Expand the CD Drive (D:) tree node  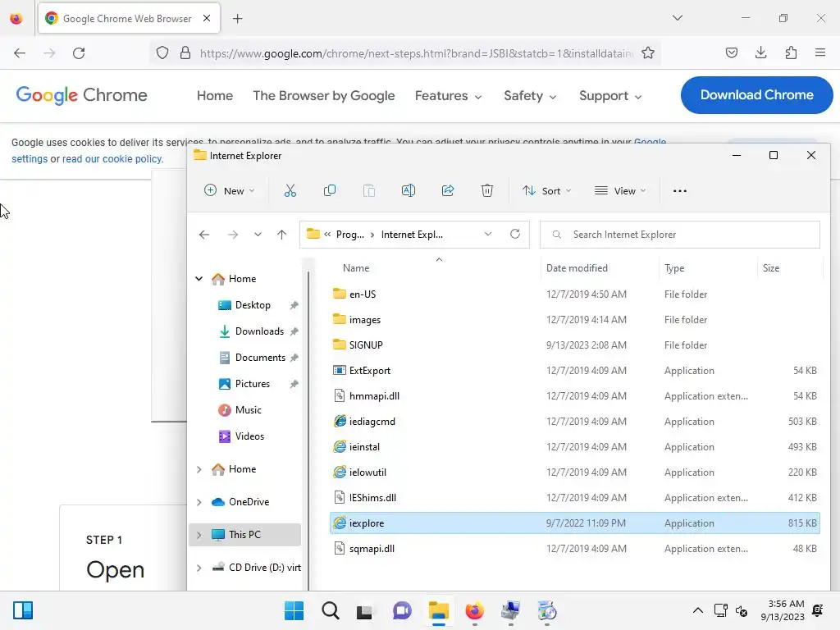point(199,568)
